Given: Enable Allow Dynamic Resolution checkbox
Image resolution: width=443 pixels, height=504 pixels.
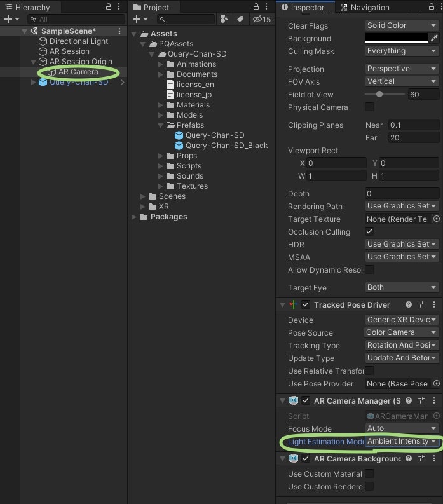Looking at the screenshot, I should (369, 269).
